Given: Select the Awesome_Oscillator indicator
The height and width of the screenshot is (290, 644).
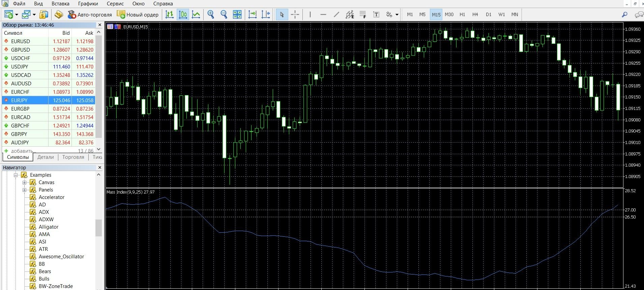Looking at the screenshot, I should tap(61, 257).
